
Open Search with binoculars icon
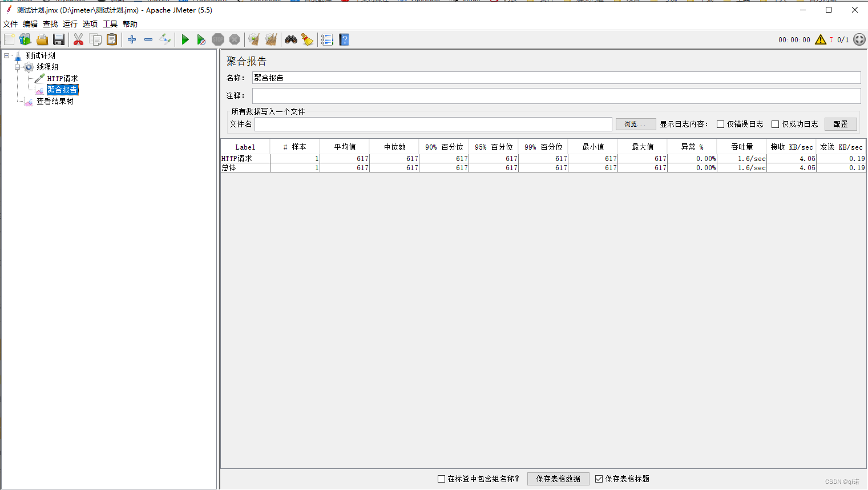(291, 39)
